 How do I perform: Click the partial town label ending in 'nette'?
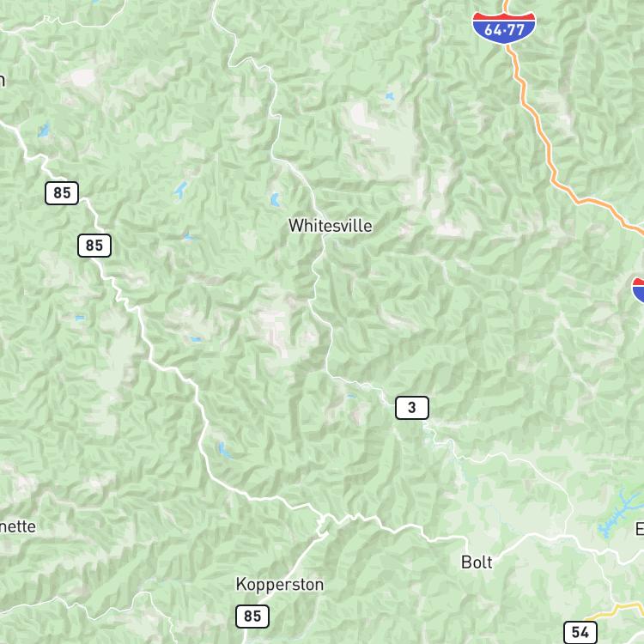18,526
